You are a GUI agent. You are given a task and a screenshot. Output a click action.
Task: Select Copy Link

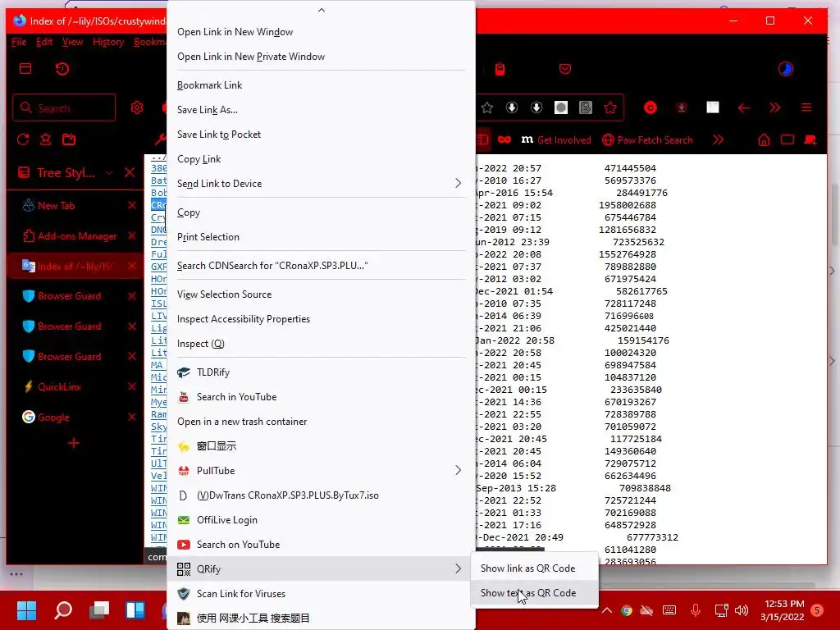click(199, 159)
